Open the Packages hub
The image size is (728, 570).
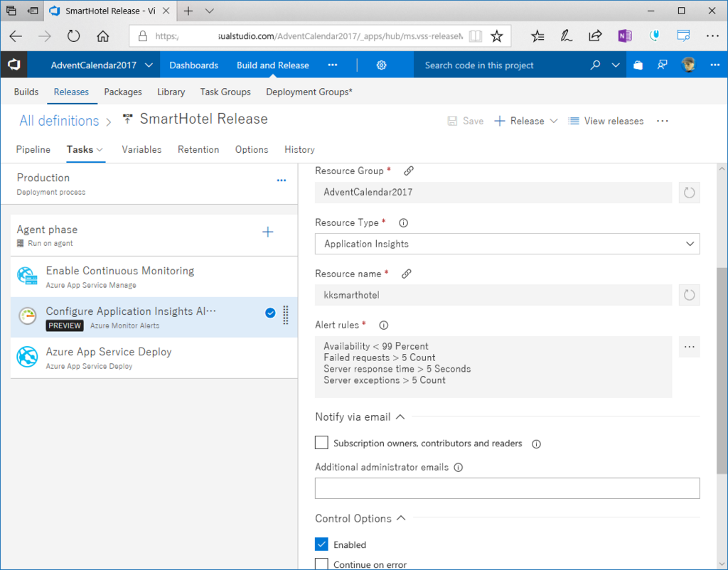coord(123,92)
